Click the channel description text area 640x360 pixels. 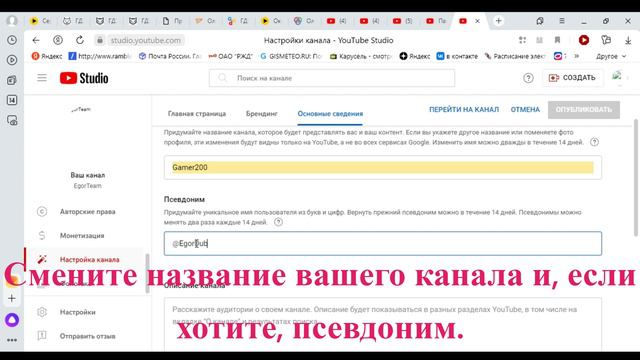(x=382, y=325)
